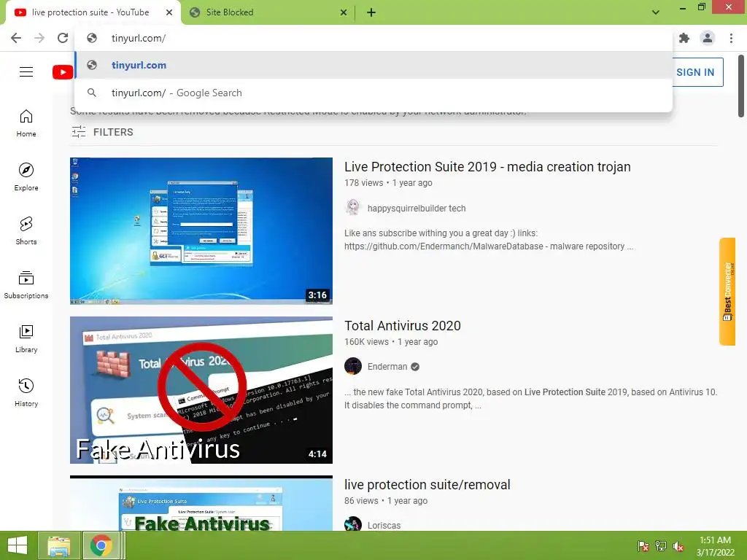Screen dimensions: 747x560
Task: Go to YouTube Home in sidebar
Action: (26, 122)
